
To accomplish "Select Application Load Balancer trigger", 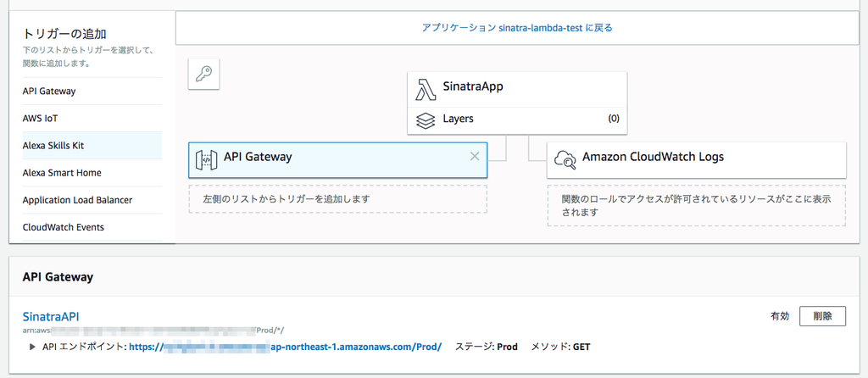I will [92, 200].
